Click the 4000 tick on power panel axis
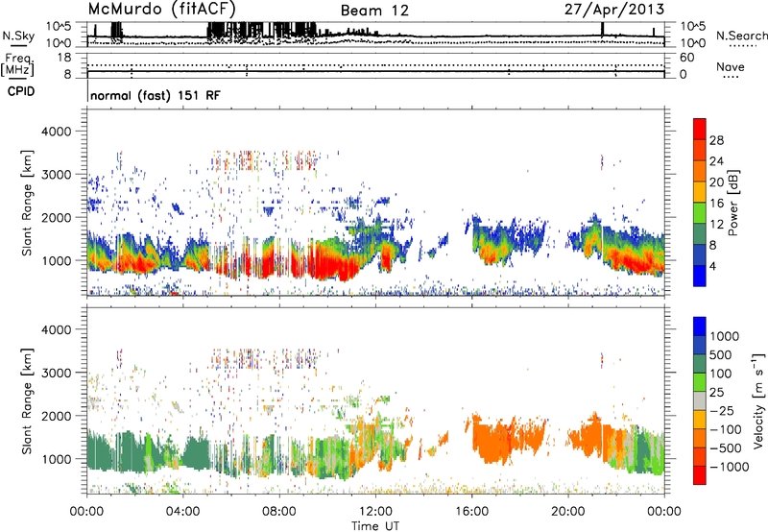The height and width of the screenshot is (532, 768). [56, 132]
